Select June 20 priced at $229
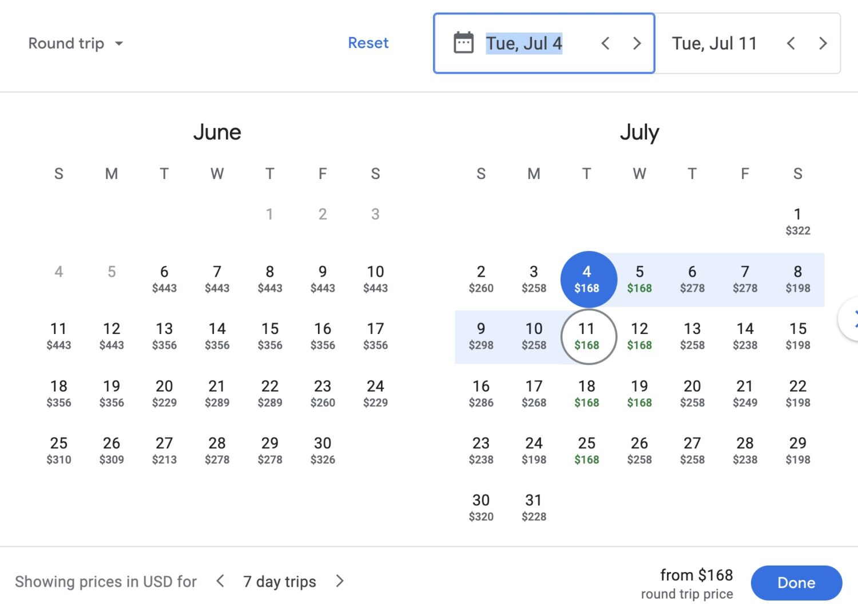Image resolution: width=858 pixels, height=616 pixels. [x=164, y=393]
